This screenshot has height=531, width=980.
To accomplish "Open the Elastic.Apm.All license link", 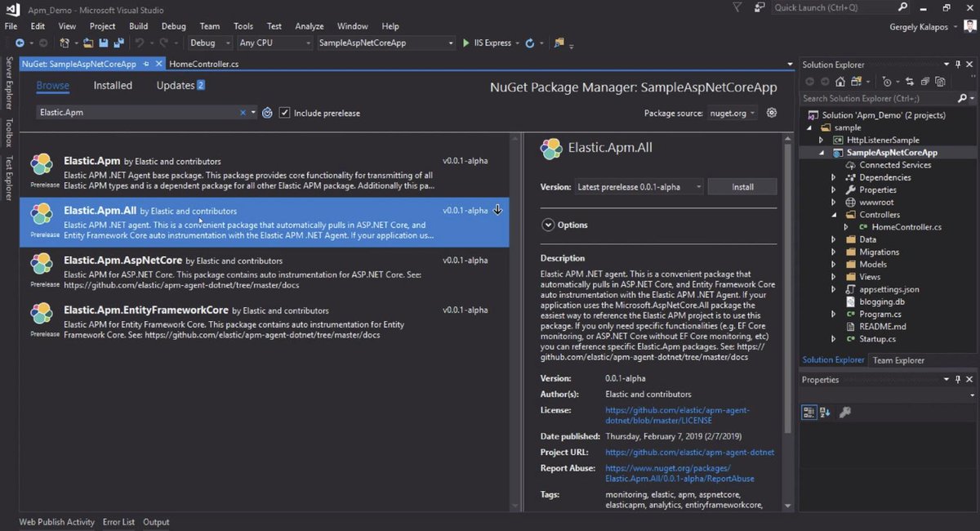I will (x=676, y=409).
